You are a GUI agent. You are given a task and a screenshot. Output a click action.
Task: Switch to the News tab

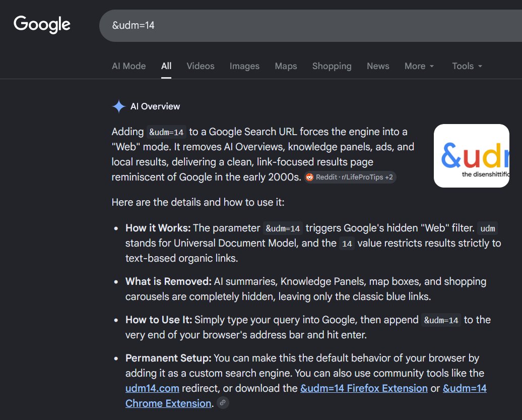378,66
